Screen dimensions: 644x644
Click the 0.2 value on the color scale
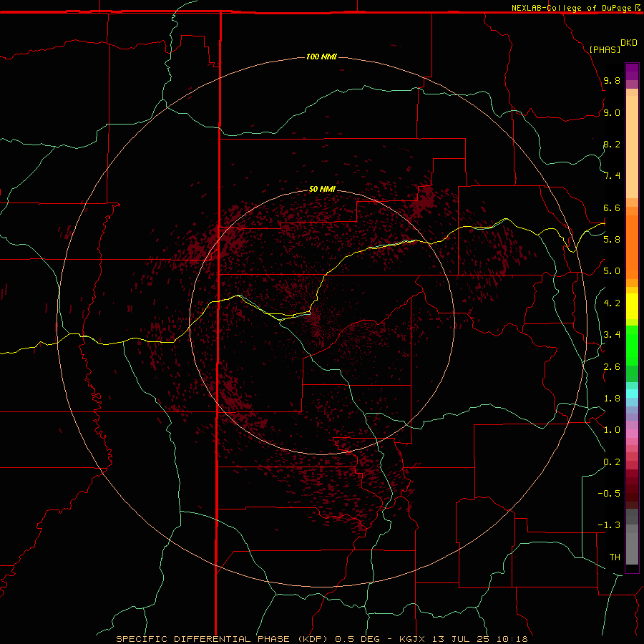612,462
